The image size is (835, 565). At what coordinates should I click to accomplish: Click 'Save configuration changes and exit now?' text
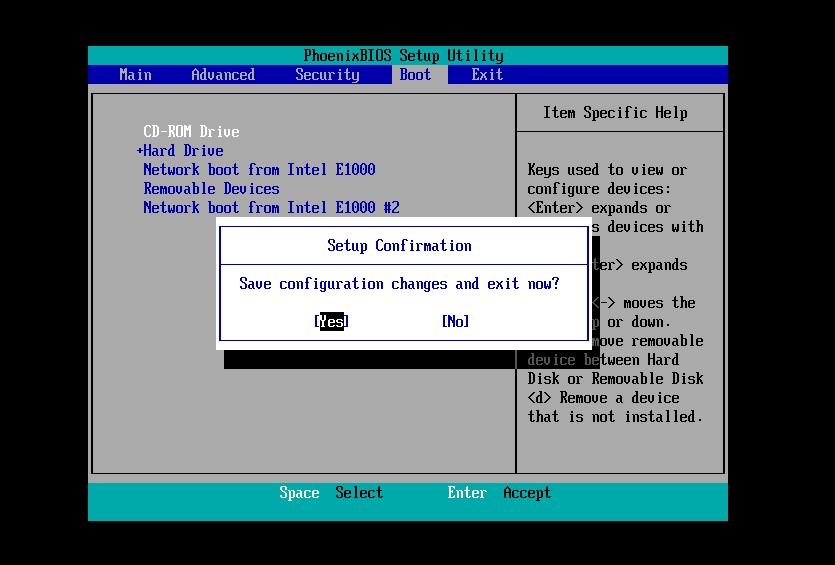pyautogui.click(x=399, y=283)
